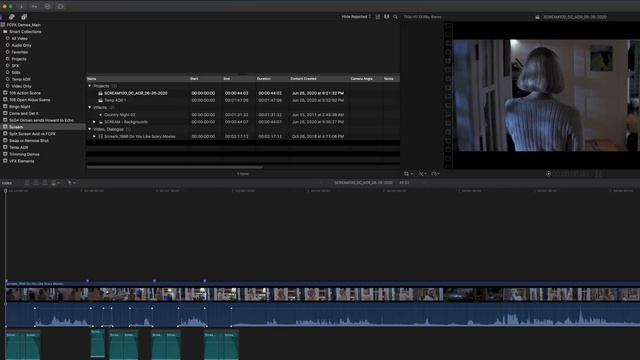Select the SCREAM100_DC_ADR_06-26-2020 project row
Image resolution: width=640 pixels, height=360 pixels.
[x=243, y=93]
